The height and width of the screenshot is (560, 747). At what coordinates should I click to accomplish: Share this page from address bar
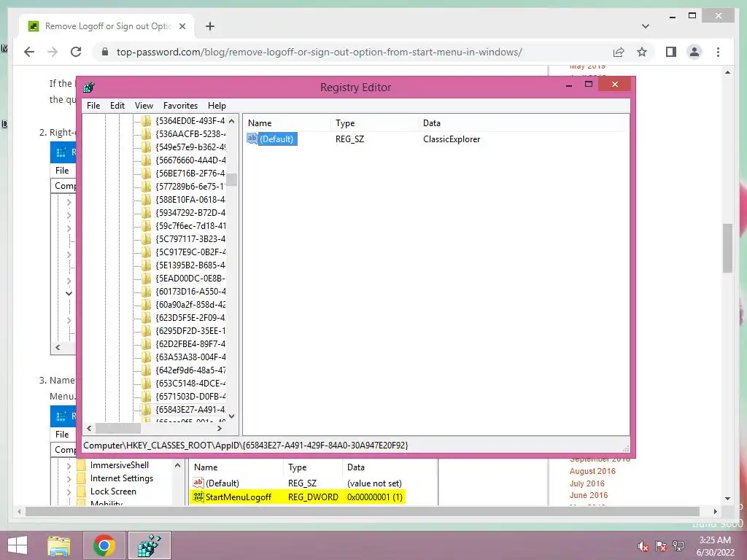point(619,52)
